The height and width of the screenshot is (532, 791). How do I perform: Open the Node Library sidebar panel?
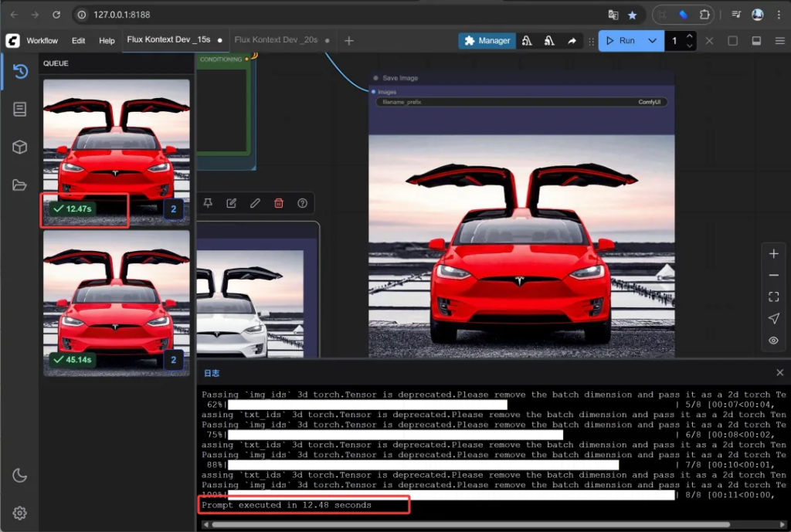coord(19,109)
